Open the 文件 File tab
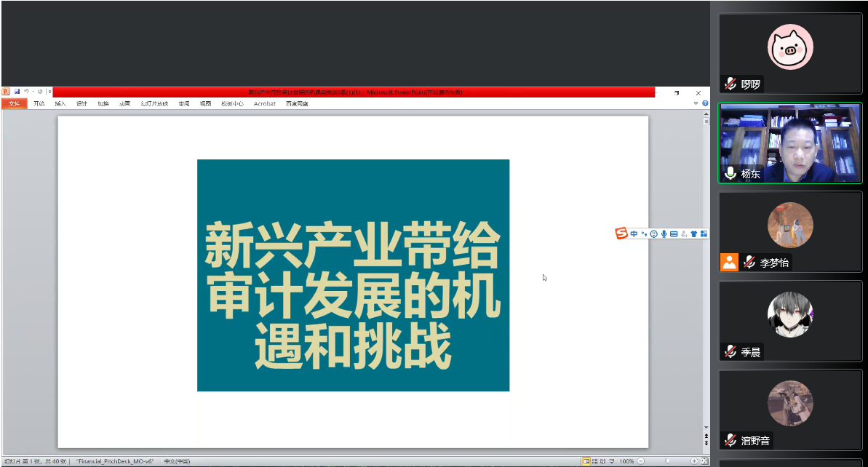The height and width of the screenshot is (467, 868). [x=14, y=104]
